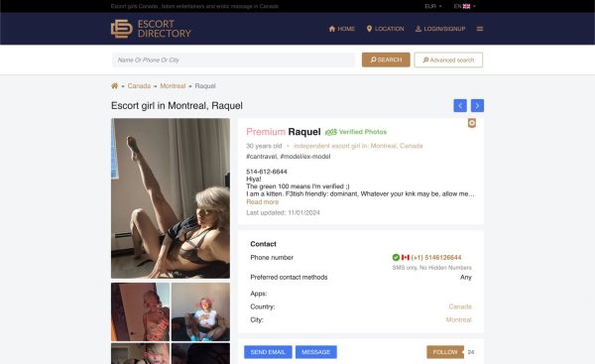595x364 pixels.
Task: Click the green verified phone checkmark icon
Action: tap(396, 257)
